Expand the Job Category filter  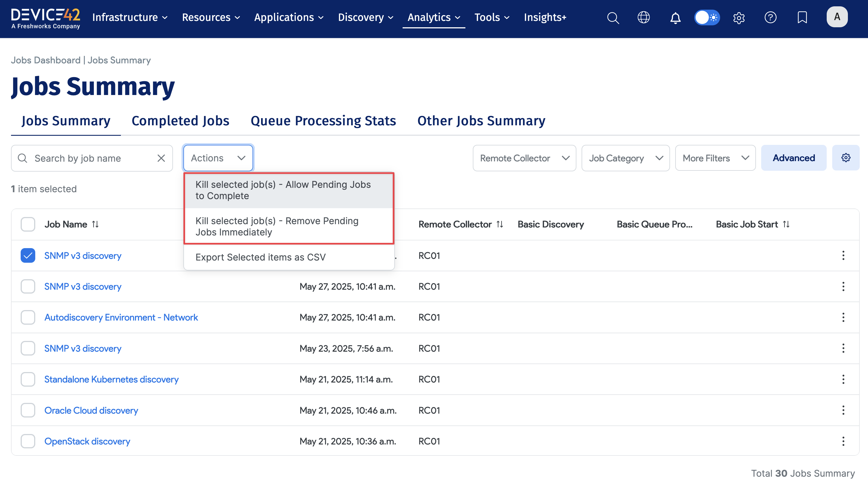(x=625, y=158)
